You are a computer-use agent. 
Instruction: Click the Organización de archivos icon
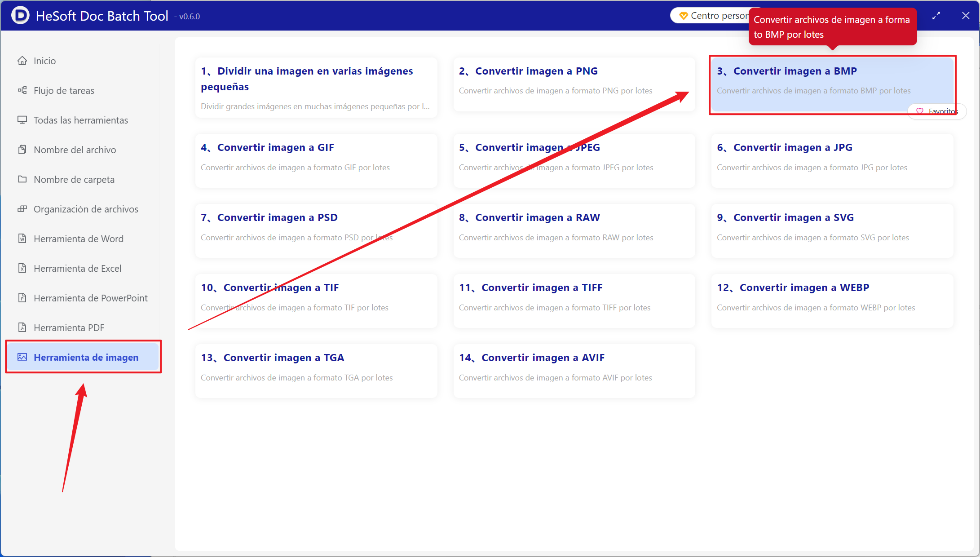click(22, 209)
